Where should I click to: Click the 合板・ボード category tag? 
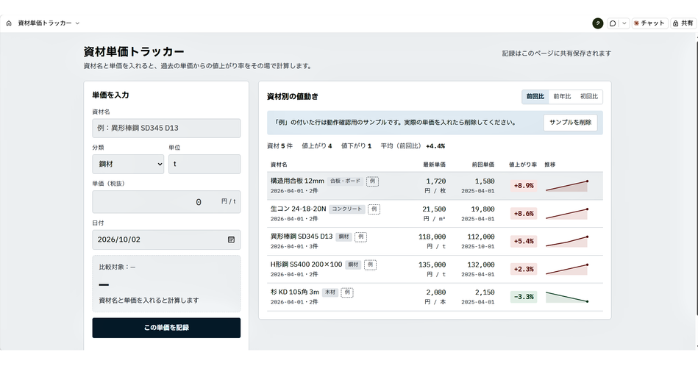345,181
